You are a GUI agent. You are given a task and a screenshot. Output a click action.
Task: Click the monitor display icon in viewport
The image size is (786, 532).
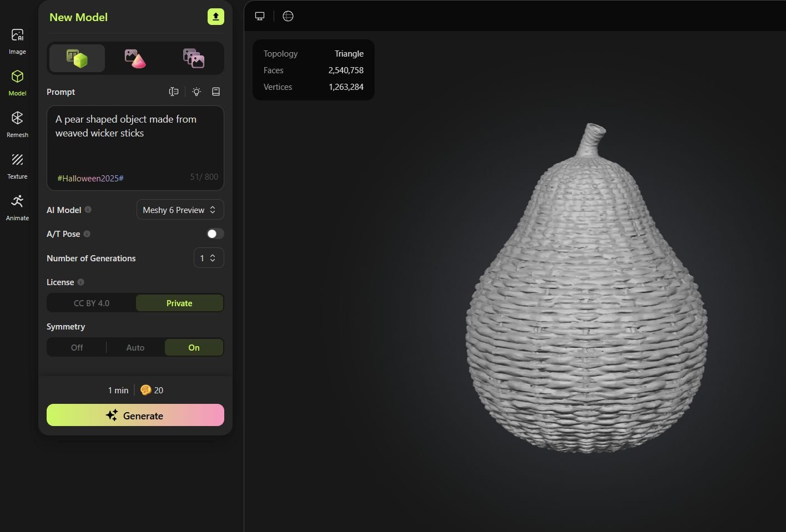[260, 16]
